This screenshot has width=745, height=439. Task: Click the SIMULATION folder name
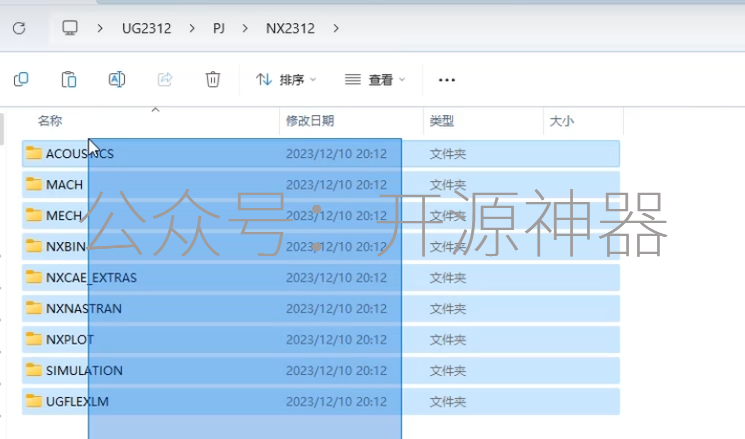click(84, 371)
